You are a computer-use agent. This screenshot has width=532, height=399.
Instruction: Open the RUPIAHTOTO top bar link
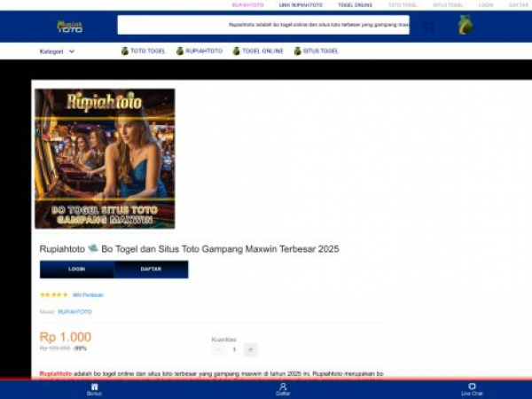[x=247, y=5]
